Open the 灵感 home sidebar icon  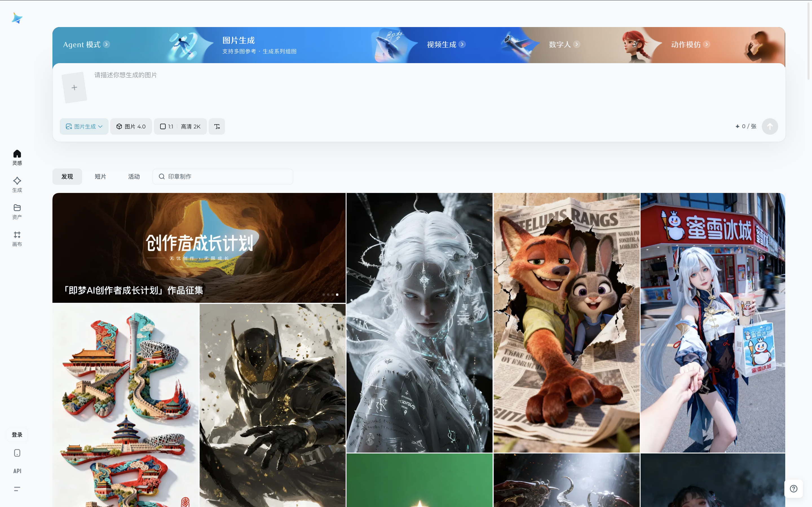(17, 157)
